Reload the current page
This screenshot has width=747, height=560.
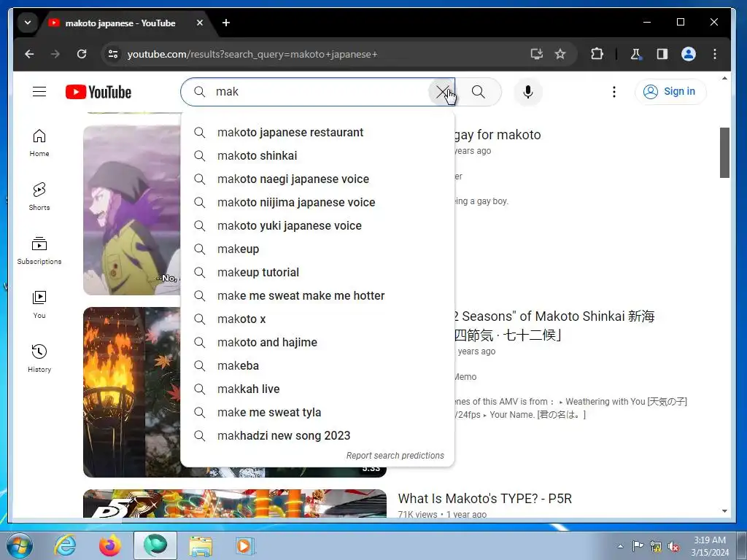click(x=82, y=54)
